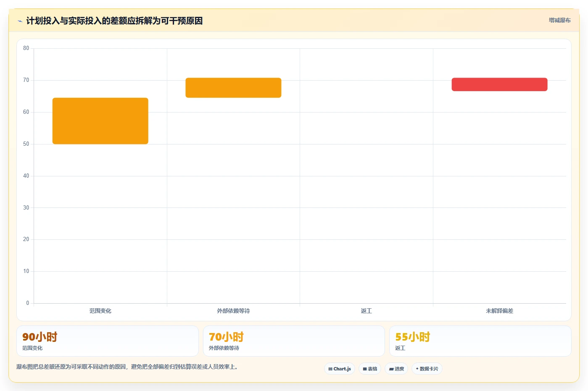
Task: Click the y-axis value 30
Action: (26, 207)
